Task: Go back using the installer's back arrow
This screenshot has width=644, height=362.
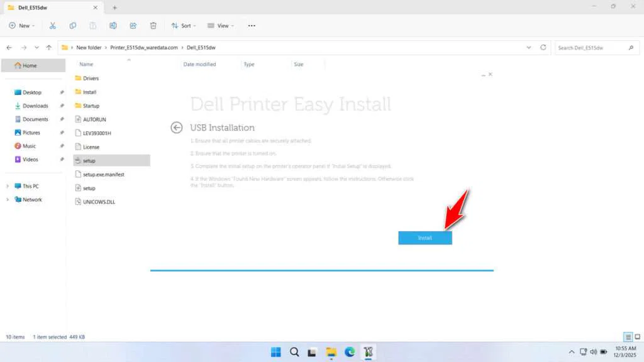Action: (x=176, y=127)
